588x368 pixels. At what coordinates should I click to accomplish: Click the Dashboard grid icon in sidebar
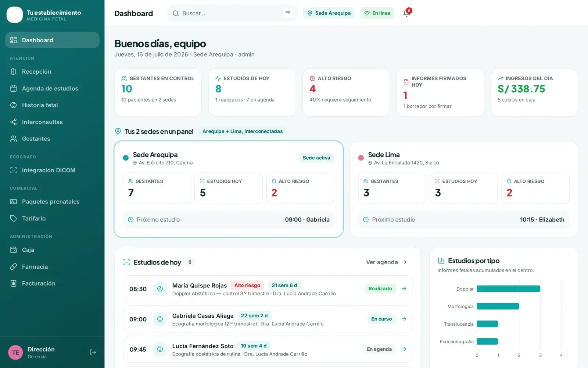coord(14,40)
